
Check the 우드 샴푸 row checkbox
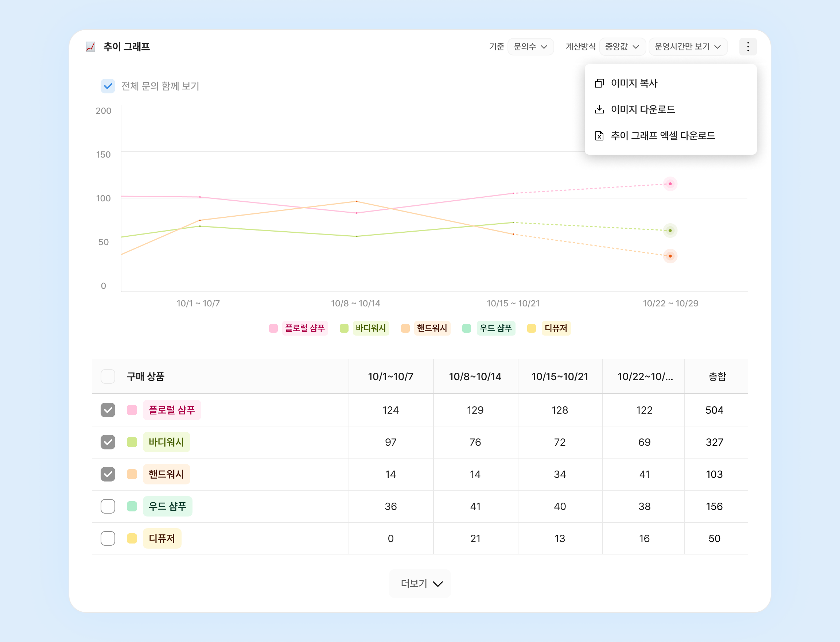108,506
